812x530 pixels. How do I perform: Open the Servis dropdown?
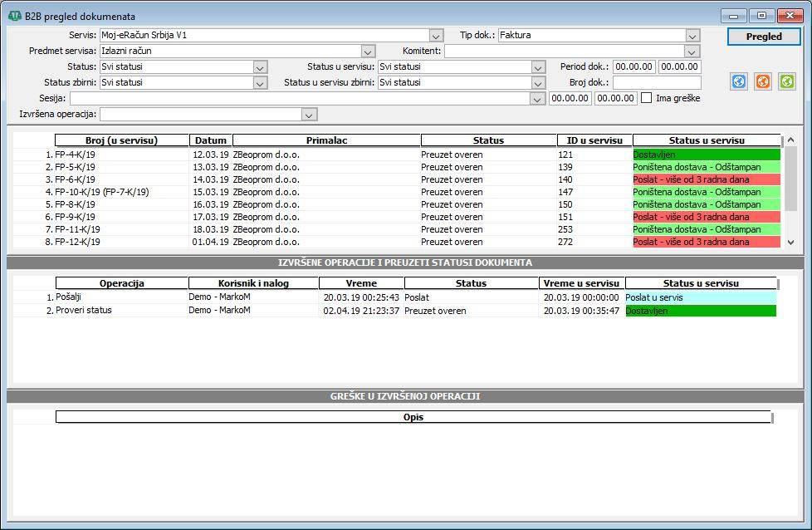[x=436, y=36]
